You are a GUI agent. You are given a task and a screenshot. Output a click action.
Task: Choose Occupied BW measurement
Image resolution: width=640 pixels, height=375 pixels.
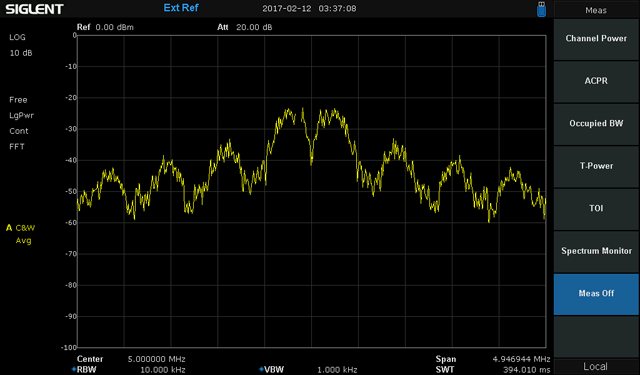click(596, 124)
